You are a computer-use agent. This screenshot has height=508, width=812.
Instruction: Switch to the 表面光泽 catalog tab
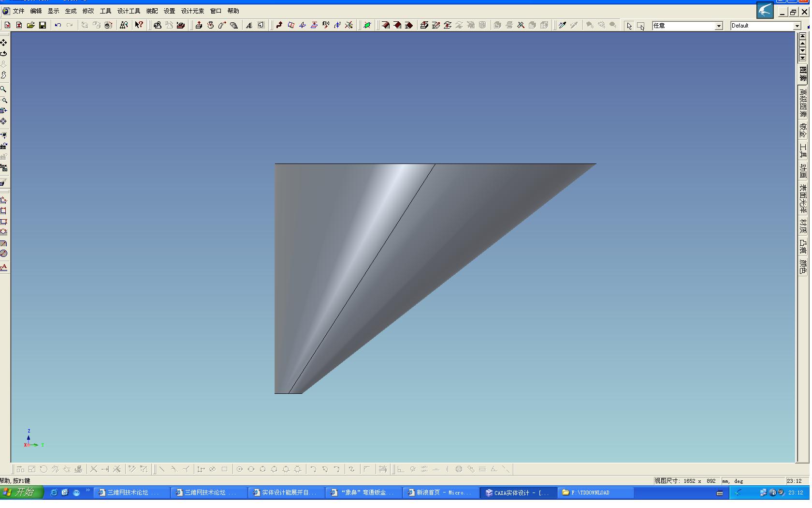pyautogui.click(x=803, y=199)
